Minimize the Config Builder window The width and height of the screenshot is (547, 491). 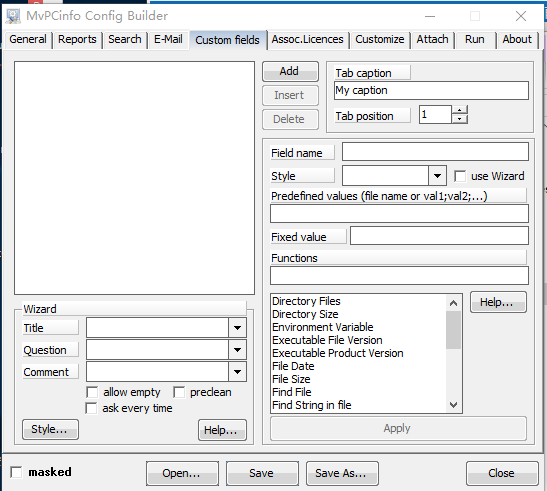pyautogui.click(x=430, y=16)
